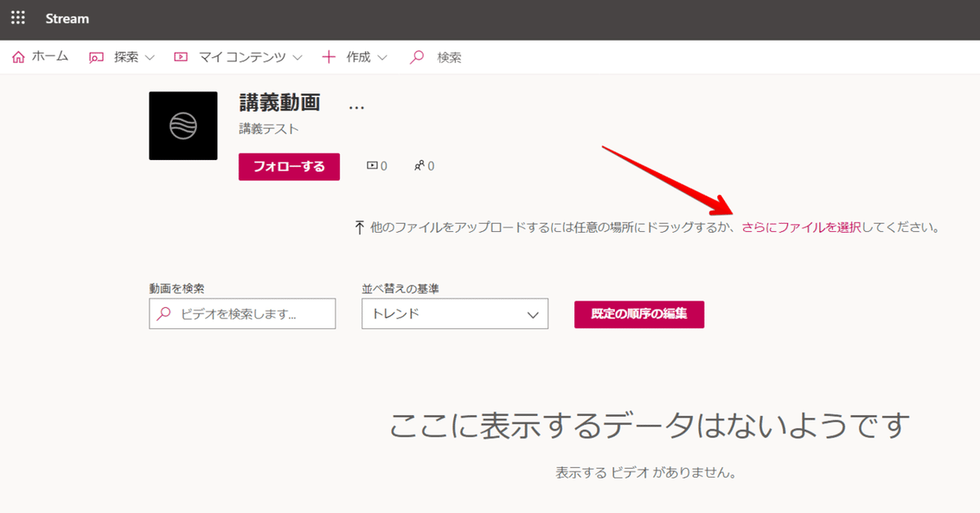The width and height of the screenshot is (980, 513).
Task: Click the フォローする button
Action: 289,167
